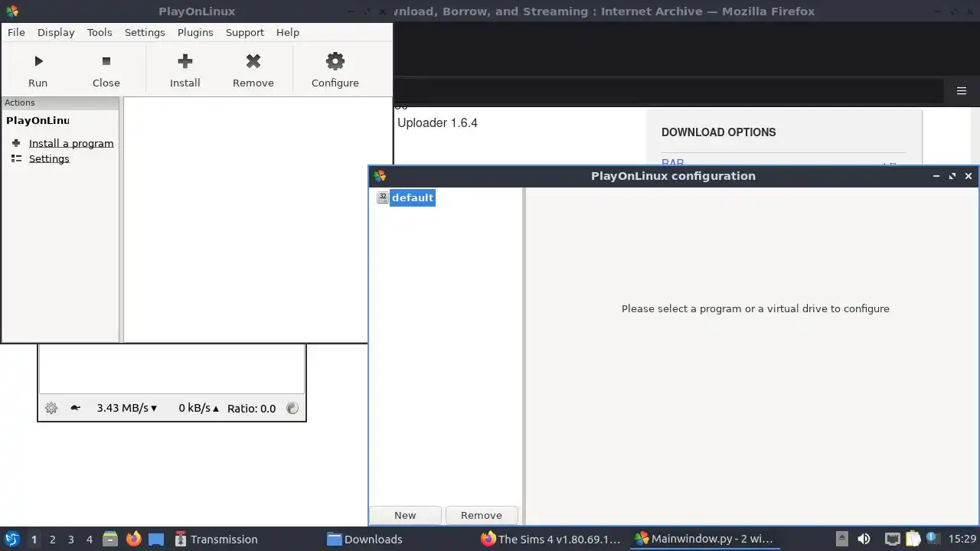Image resolution: width=980 pixels, height=551 pixels.
Task: Switch to workspace 3
Action: (x=70, y=539)
